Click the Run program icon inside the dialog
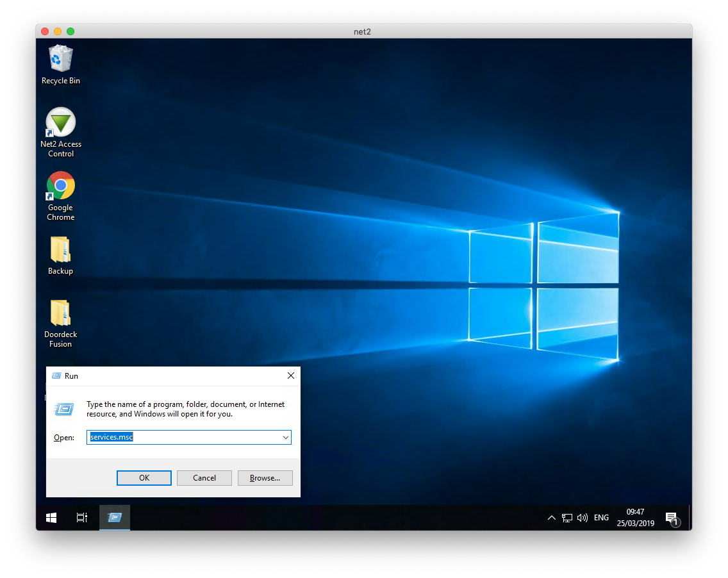 pyautogui.click(x=64, y=409)
